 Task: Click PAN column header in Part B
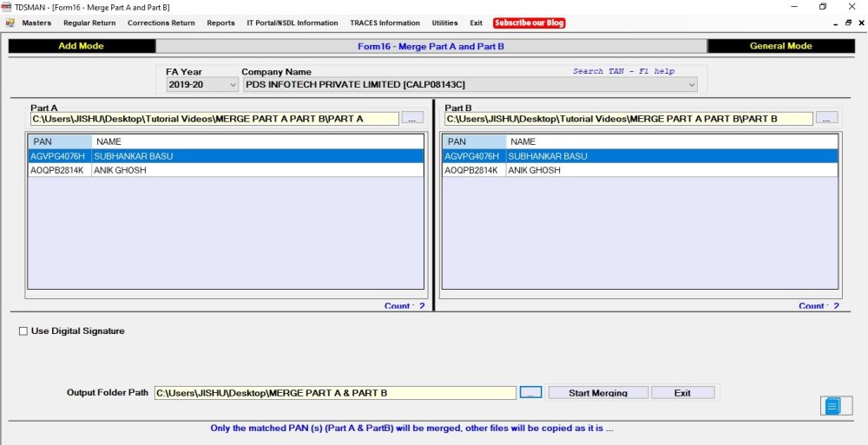point(474,141)
